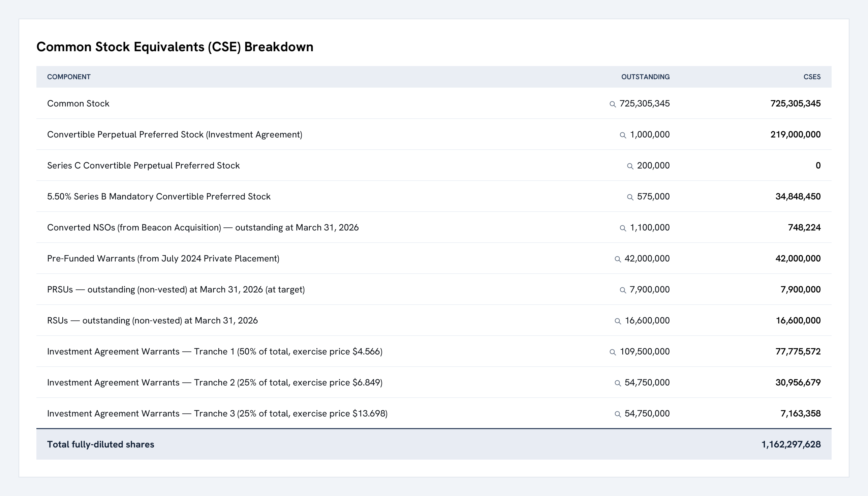Select outstanding value 575,000
This screenshot has height=496, width=868.
tap(653, 196)
